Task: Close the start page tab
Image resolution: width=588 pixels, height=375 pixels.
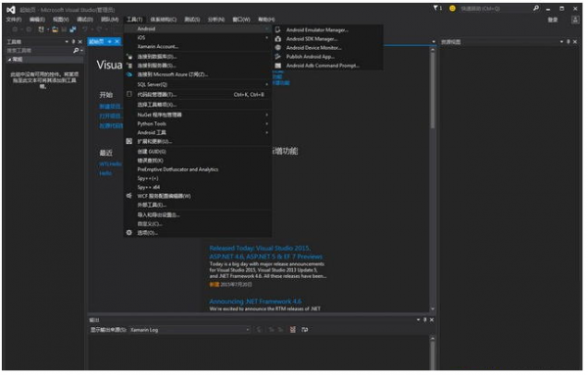Action: click(118, 42)
